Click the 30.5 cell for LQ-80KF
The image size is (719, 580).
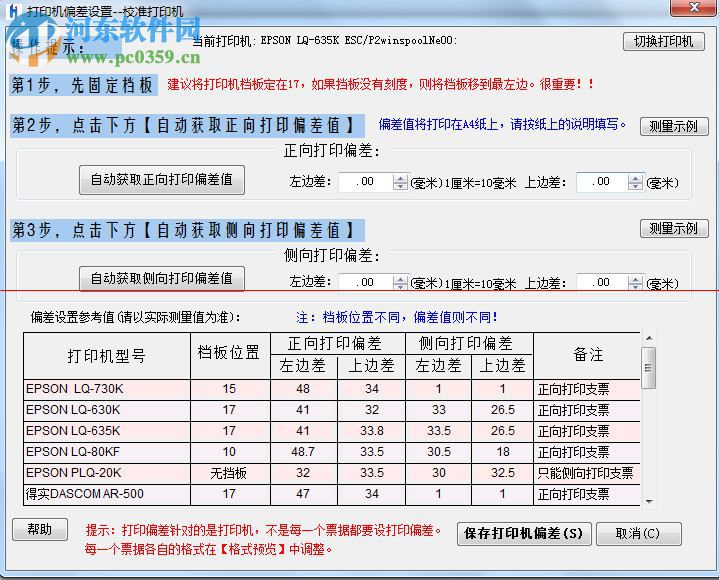439,453
